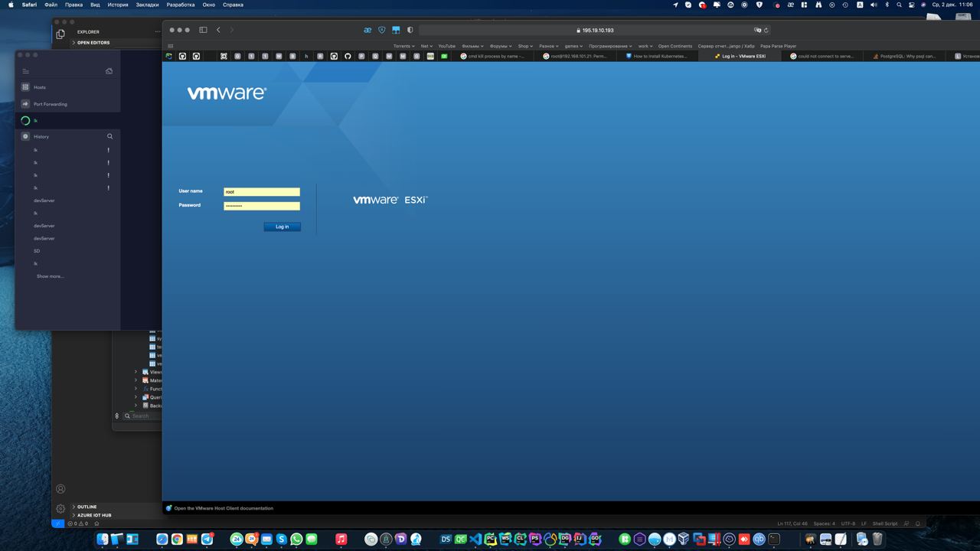This screenshot has height=551, width=980.
Task: Open PyCharm from the Dock
Action: click(491, 540)
